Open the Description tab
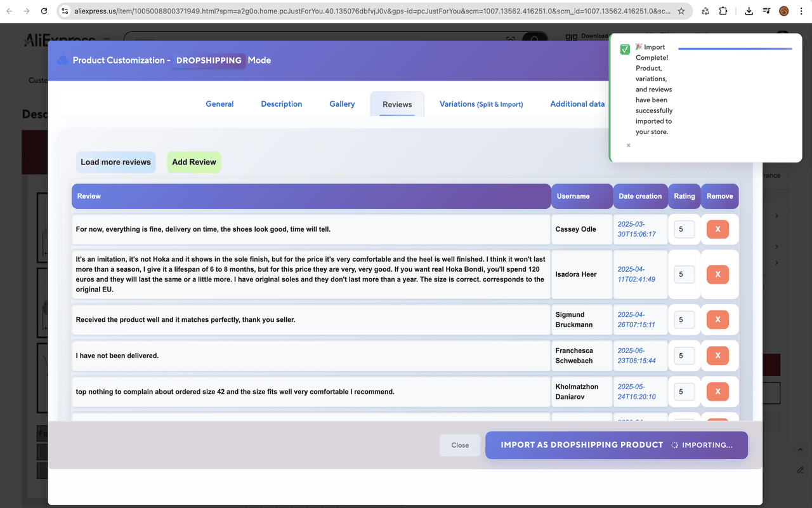The height and width of the screenshot is (508, 812). pos(281,104)
